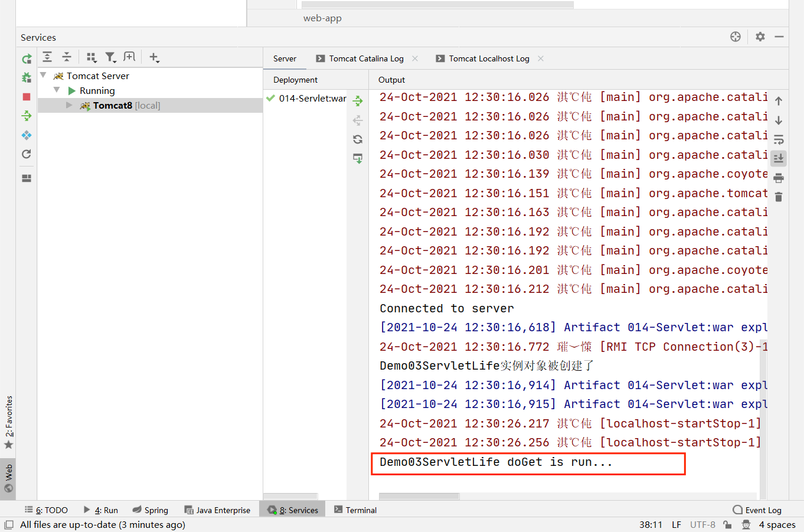This screenshot has height=532, width=804.
Task: Close the Tomcat Catalina Log tab
Action: 415,58
